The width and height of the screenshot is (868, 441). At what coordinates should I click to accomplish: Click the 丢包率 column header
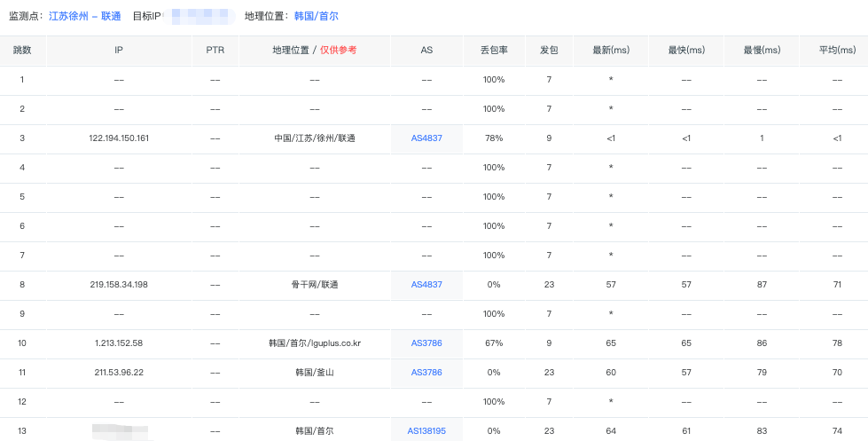click(x=493, y=51)
